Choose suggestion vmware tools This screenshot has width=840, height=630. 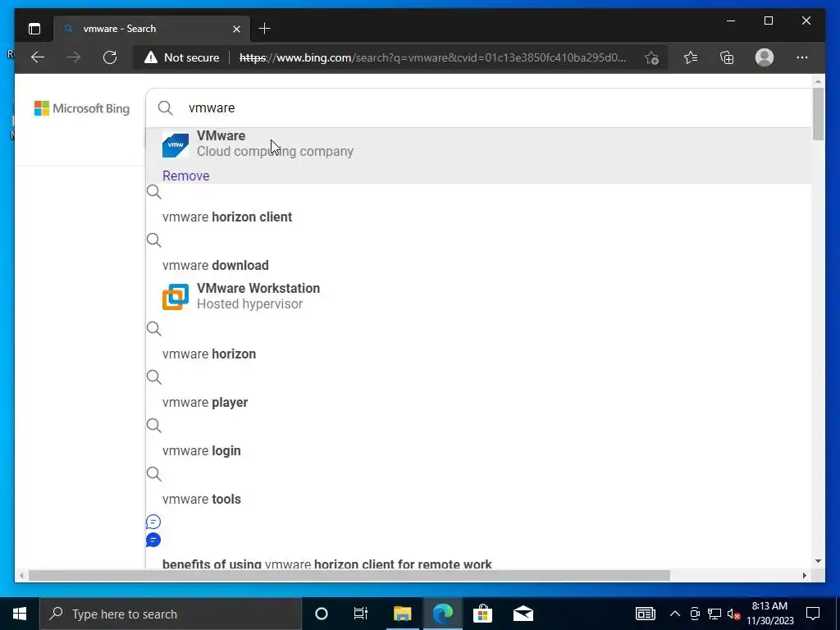point(202,500)
